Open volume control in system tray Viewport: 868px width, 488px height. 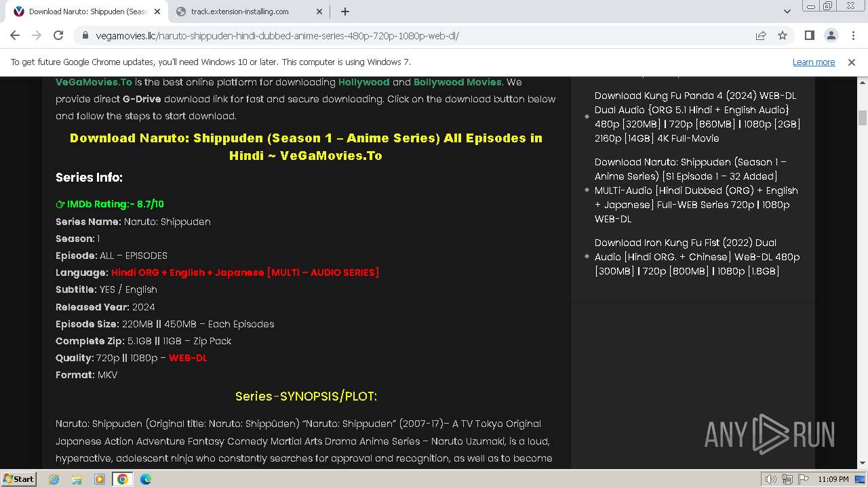771,479
